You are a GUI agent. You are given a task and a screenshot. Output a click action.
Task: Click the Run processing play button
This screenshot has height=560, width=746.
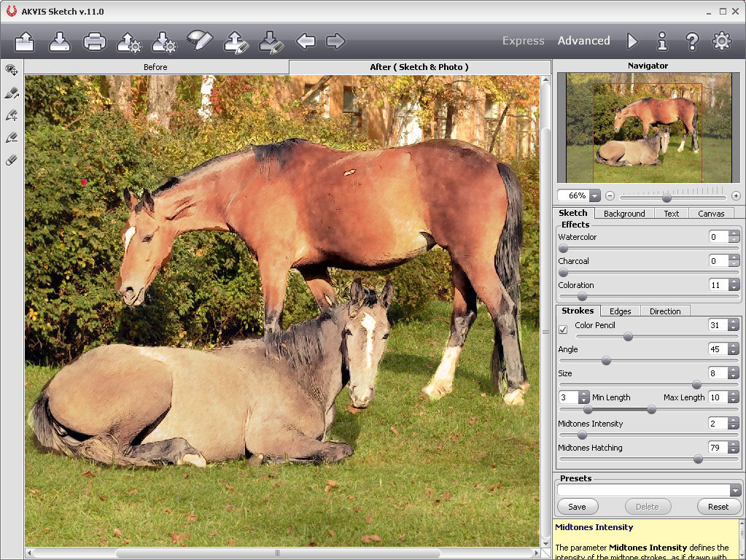tap(632, 42)
